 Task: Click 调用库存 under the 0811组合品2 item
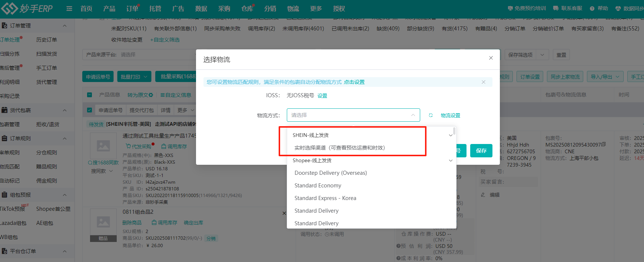click(165, 223)
